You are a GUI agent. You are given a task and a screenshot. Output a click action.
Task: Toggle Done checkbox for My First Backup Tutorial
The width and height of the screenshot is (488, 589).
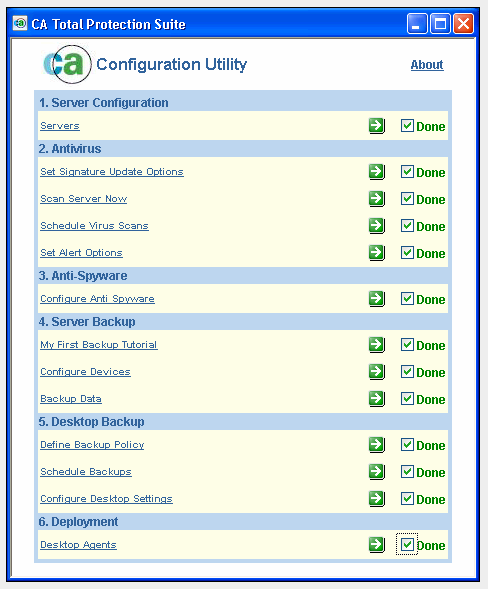tap(407, 344)
